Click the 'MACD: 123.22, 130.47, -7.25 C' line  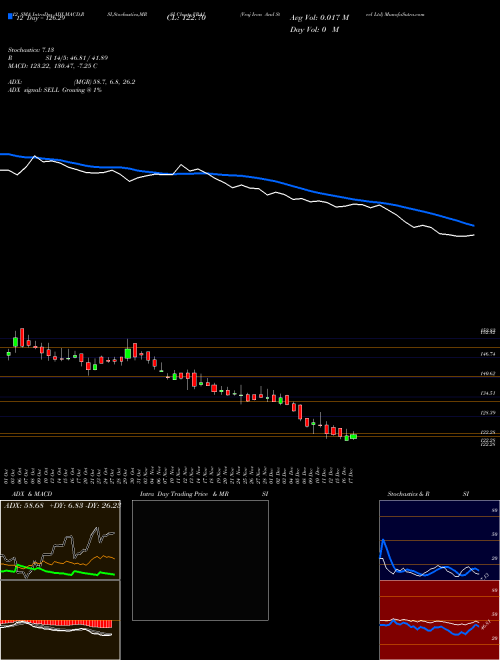tap(53, 66)
